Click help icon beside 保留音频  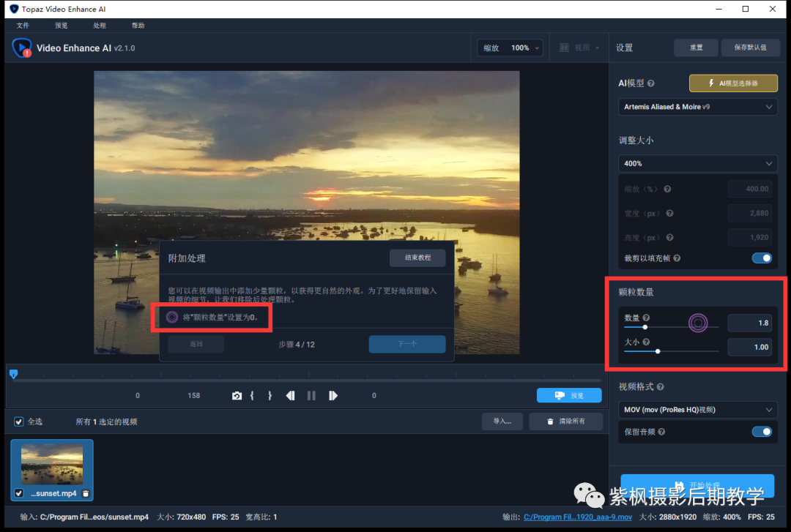[x=661, y=432]
